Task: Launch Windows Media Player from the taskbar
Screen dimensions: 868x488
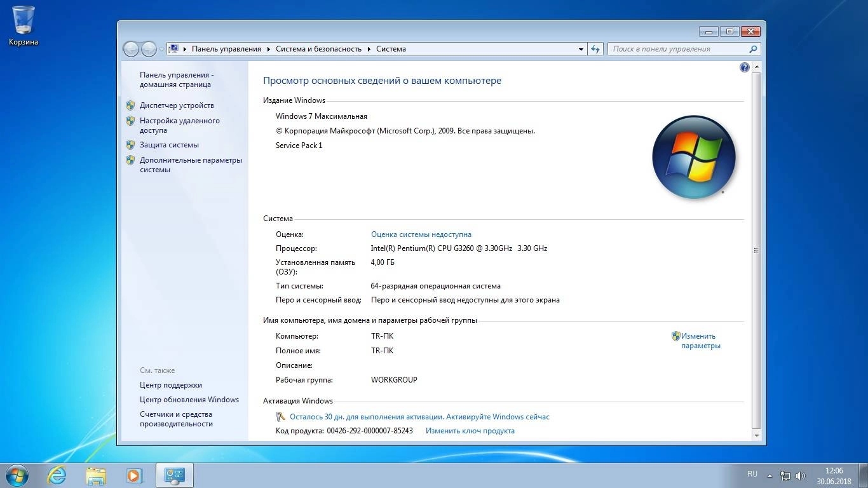Action: [x=133, y=475]
